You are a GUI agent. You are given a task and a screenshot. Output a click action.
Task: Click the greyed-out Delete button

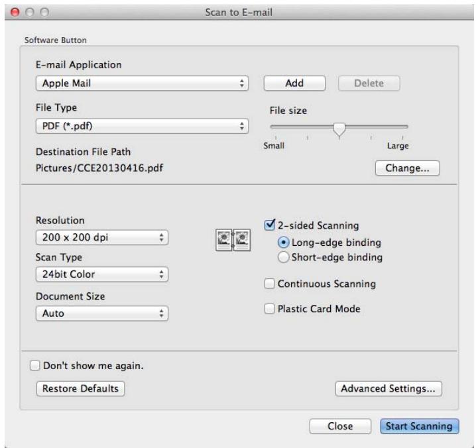click(x=369, y=83)
